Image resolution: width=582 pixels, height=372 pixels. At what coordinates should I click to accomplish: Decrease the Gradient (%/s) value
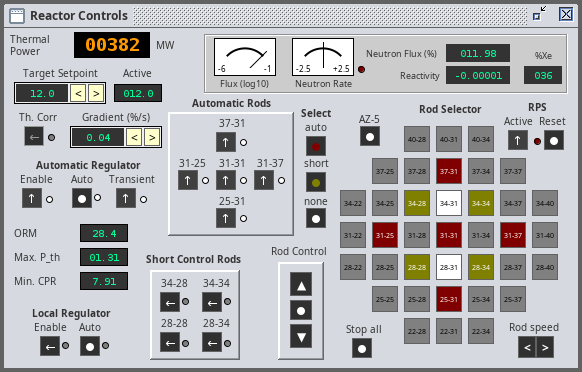point(134,137)
